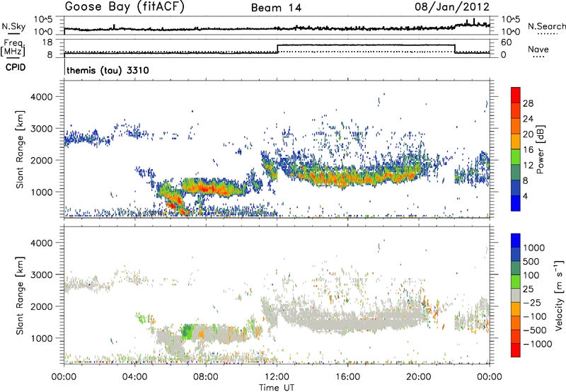
Task: Click the '60' Nave axis tick
Action: coord(507,42)
